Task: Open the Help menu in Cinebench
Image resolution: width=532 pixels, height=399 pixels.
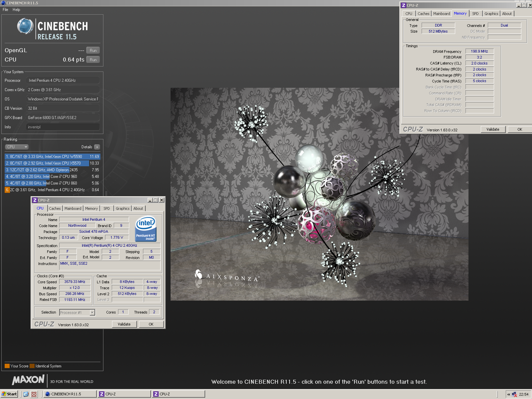Action: [x=16, y=10]
